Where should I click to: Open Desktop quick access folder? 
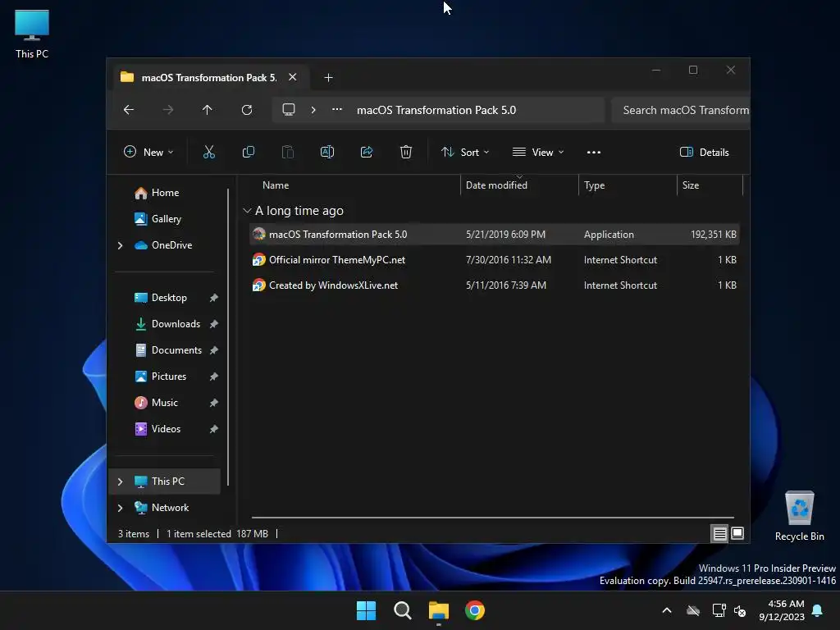pyautogui.click(x=169, y=297)
